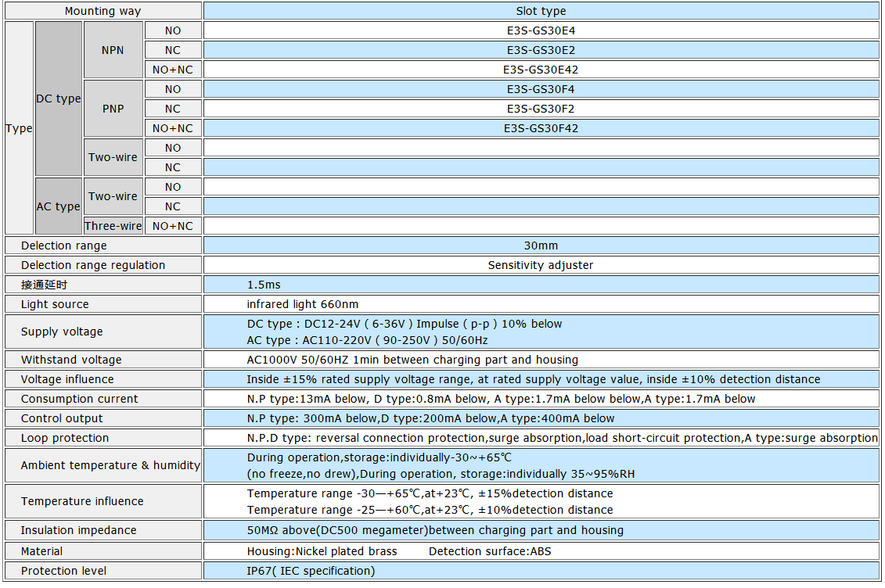885x588 pixels.
Task: Select the 'Three-wire' cell
Action: tap(113, 225)
